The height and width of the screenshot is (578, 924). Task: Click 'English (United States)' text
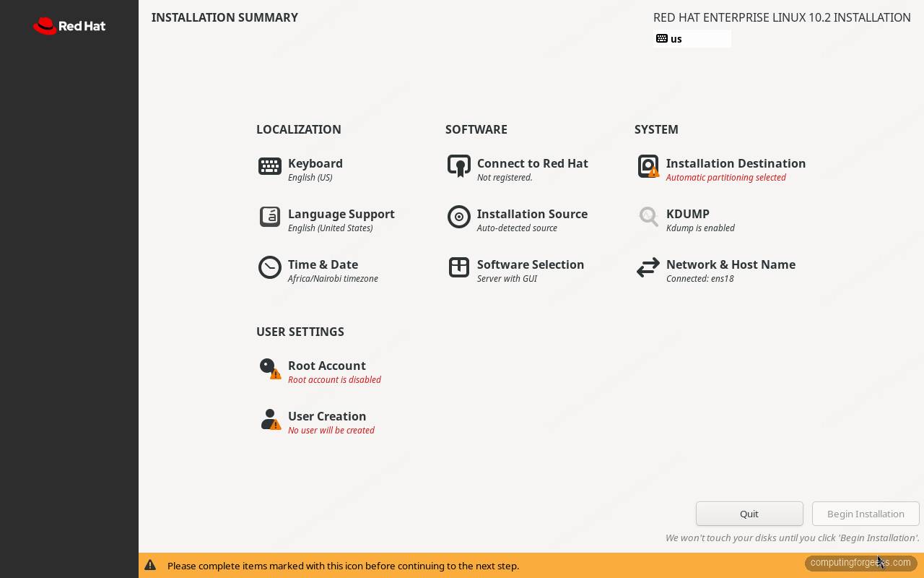click(331, 228)
